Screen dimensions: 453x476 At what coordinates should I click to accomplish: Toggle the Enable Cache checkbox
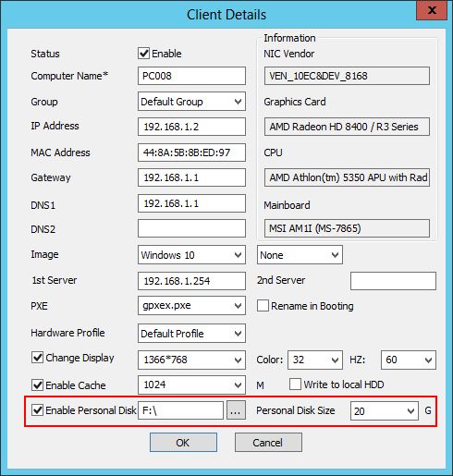click(38, 385)
